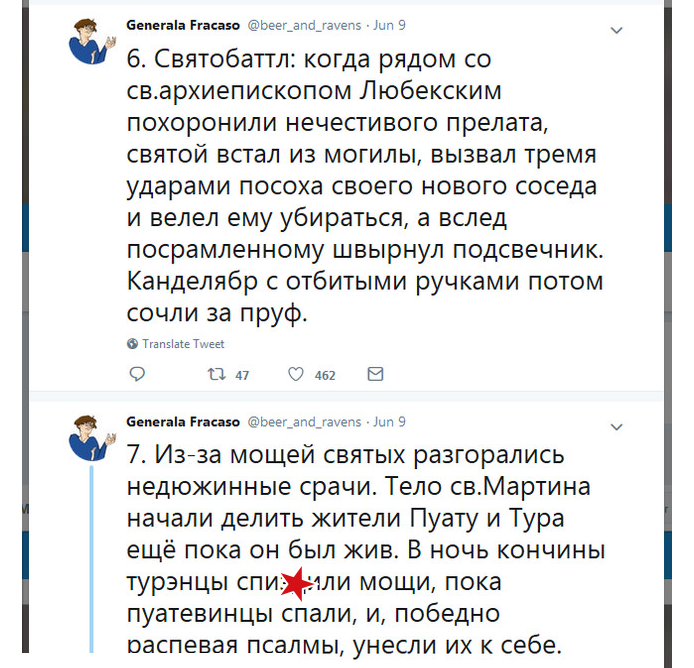Click the blue thread line below the avatar
Image resolution: width=694 pixels, height=668 pixels.
[x=92, y=560]
